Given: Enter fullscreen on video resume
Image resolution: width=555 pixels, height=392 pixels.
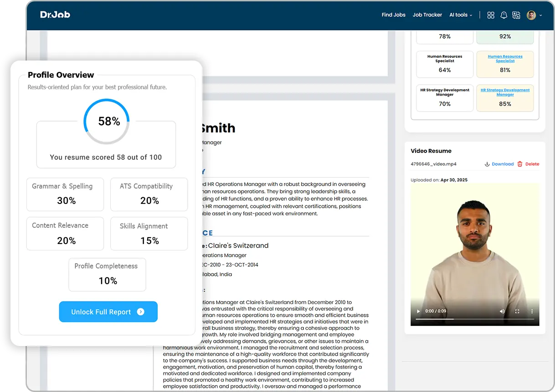Looking at the screenshot, I should point(517,311).
